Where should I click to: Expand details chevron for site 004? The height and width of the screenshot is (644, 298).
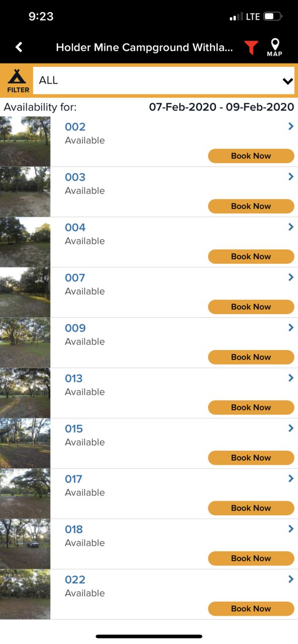[x=290, y=227]
